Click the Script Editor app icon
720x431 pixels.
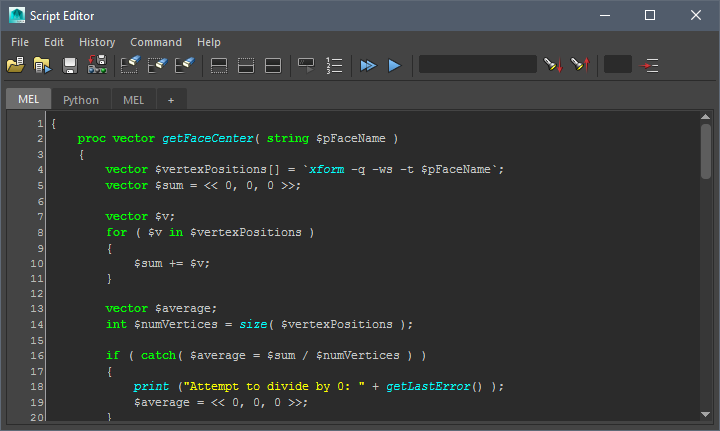[x=17, y=15]
